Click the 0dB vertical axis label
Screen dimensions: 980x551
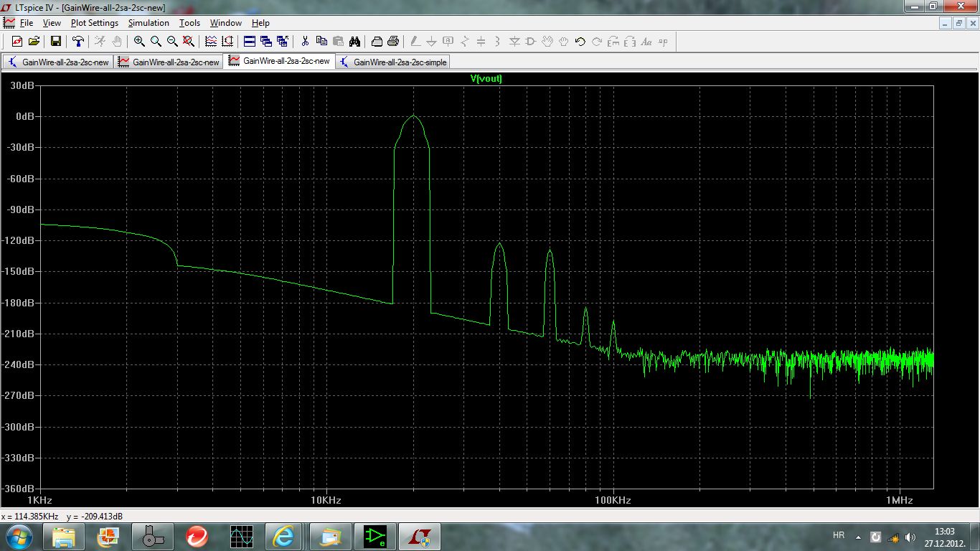pyautogui.click(x=24, y=116)
